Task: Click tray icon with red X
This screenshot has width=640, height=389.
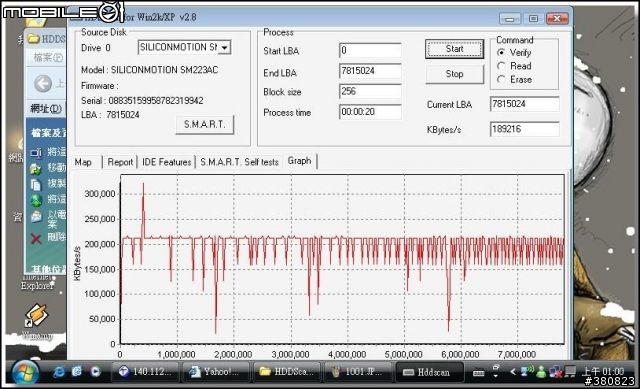Action: pyautogui.click(x=555, y=371)
